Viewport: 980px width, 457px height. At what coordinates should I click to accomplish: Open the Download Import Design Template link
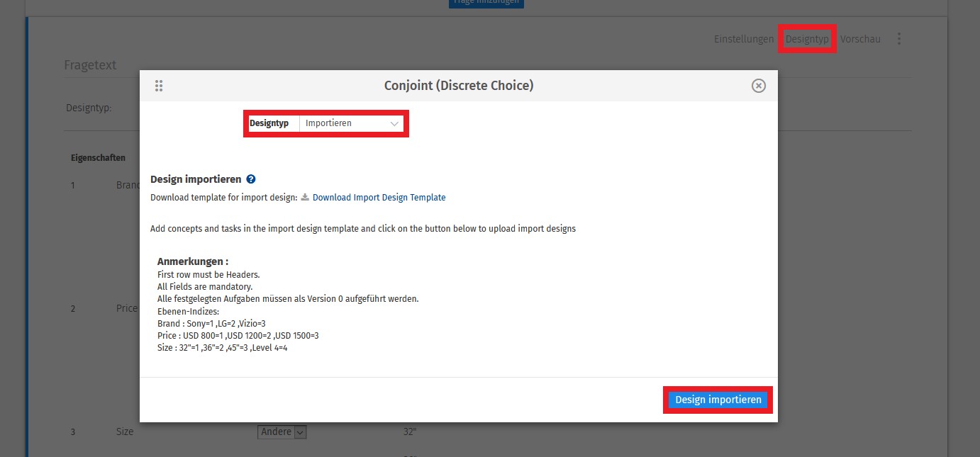[x=379, y=197]
